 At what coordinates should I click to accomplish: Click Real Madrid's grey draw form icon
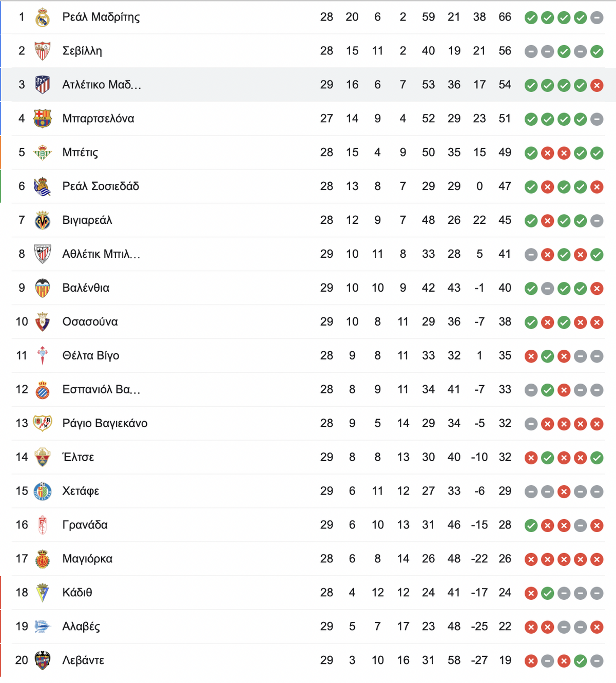596,18
